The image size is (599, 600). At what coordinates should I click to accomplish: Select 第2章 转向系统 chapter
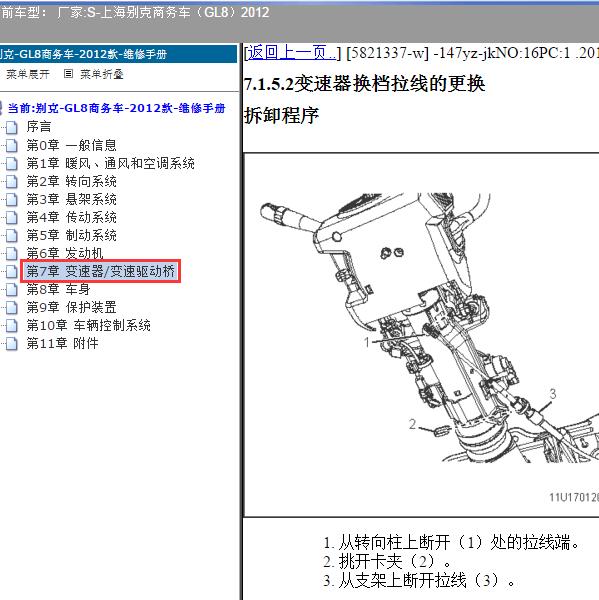click(71, 181)
